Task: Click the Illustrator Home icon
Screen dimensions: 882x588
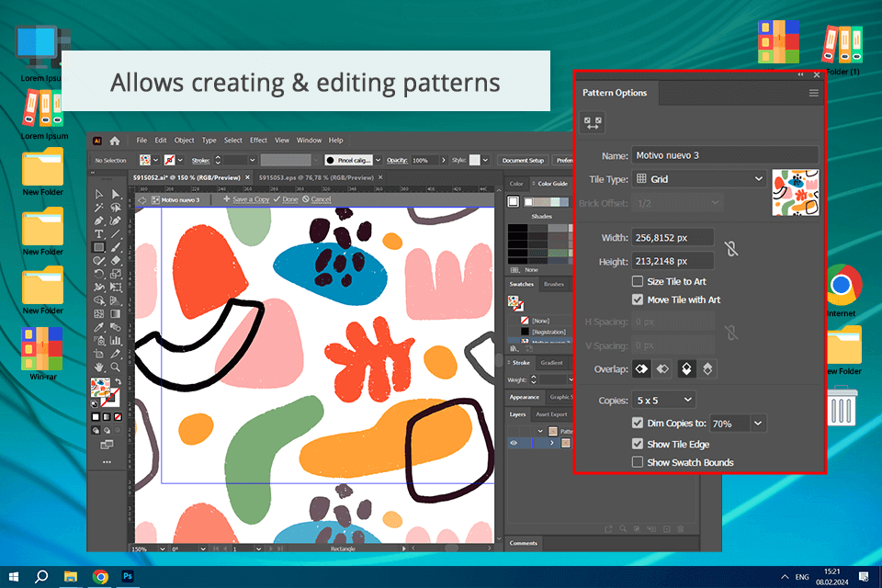Action: pos(115,141)
